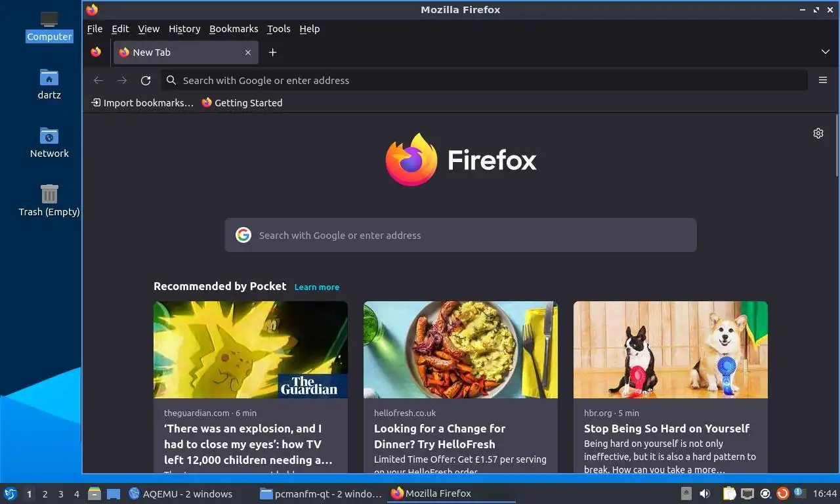Click the orange update notifier tray icon
Viewport: 840px width, 504px height.
(x=782, y=493)
